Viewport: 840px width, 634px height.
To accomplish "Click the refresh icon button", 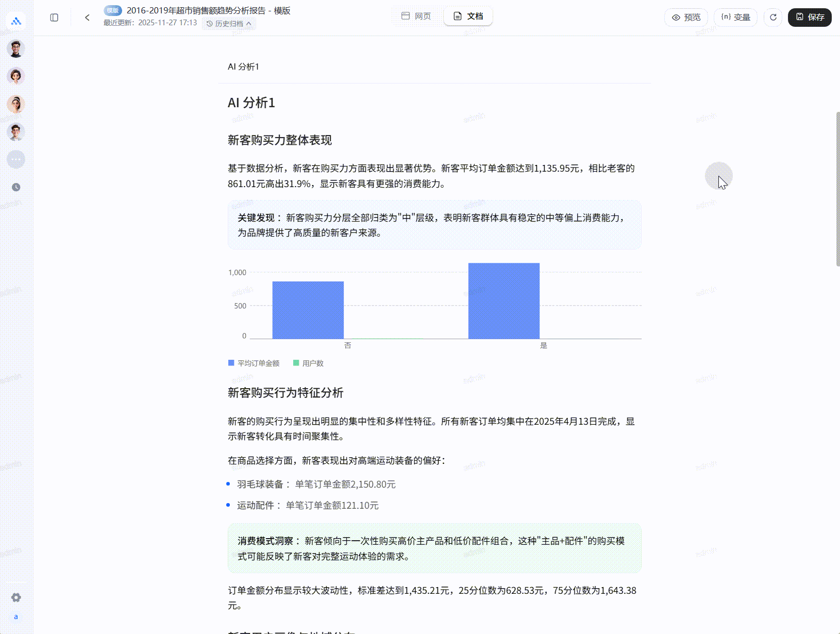I will [x=773, y=17].
